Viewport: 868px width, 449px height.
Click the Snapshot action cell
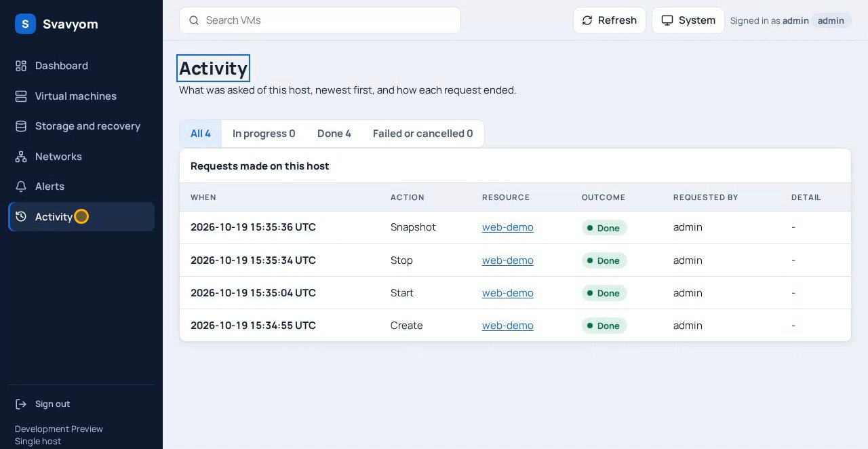(413, 227)
